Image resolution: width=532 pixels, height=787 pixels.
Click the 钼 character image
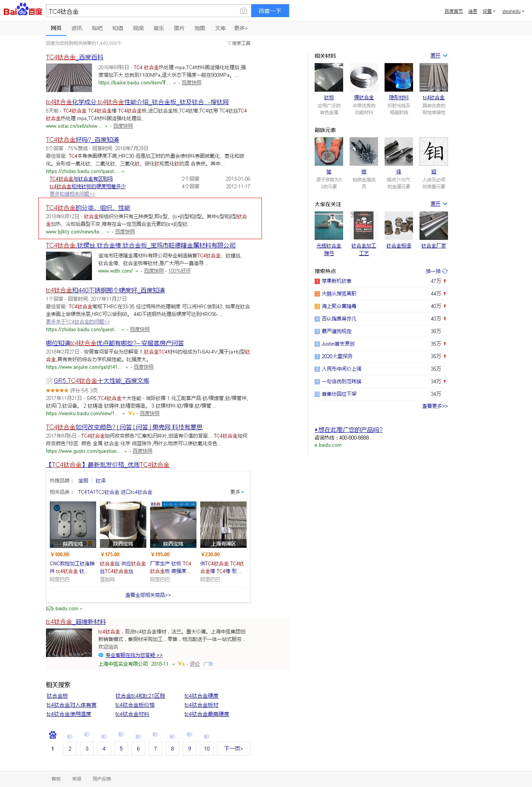tap(434, 152)
